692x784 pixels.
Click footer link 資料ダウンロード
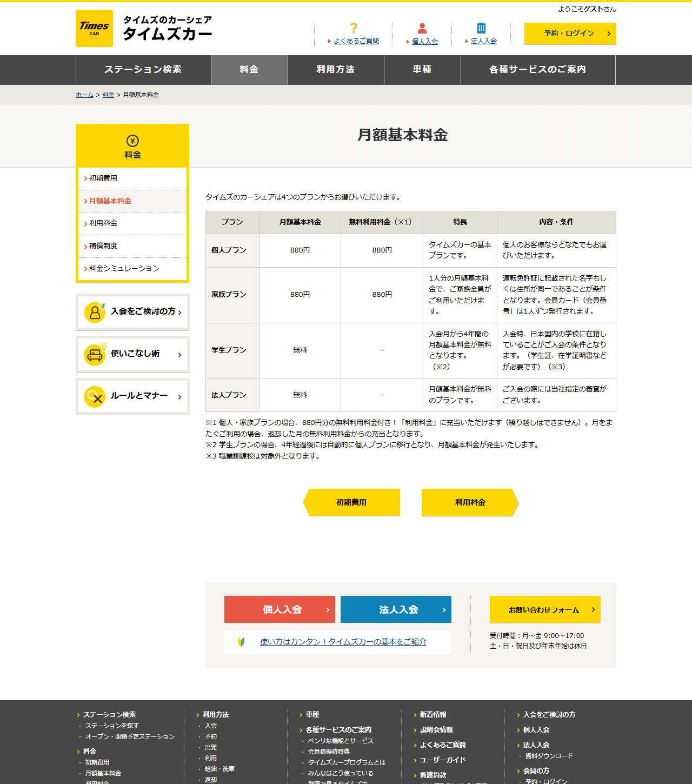(x=549, y=756)
